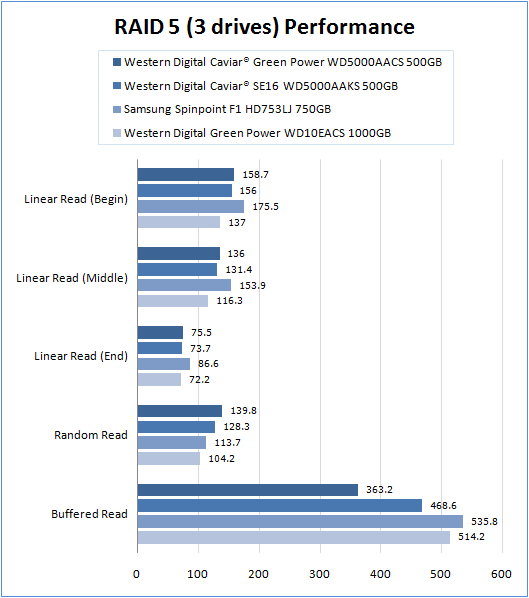Click the 600 axis tick label
Image resolution: width=529 pixels, height=598 pixels.
tap(501, 574)
